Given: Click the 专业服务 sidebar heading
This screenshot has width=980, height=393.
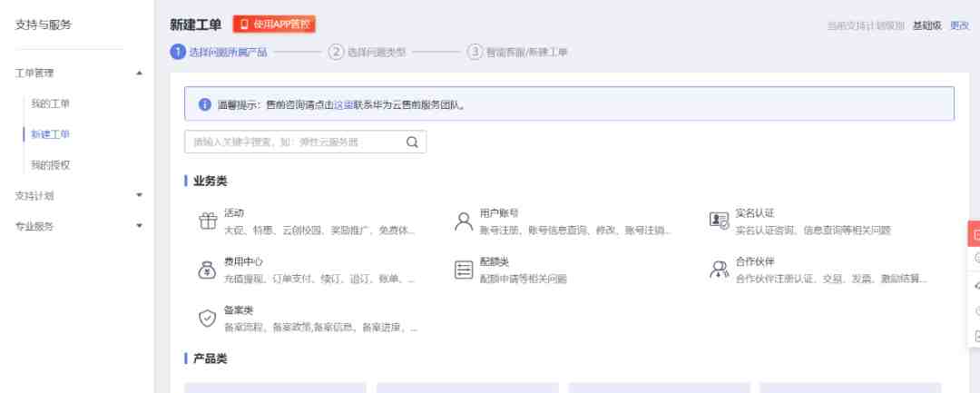Looking at the screenshot, I should click(x=34, y=226).
